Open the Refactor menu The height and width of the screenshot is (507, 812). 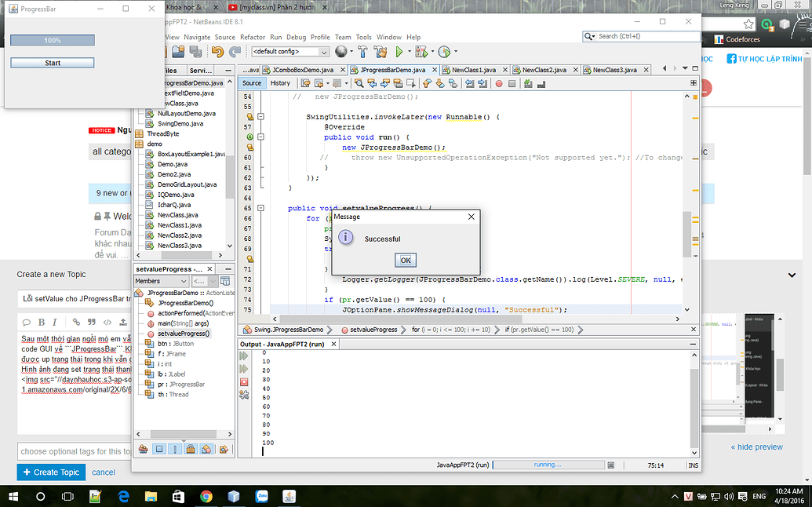253,37
